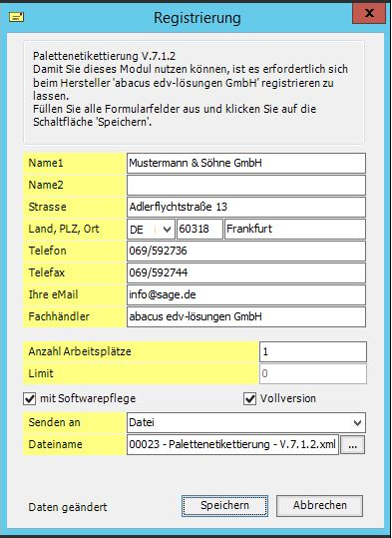Click the Speichern button
Viewport: 392px width, 538px height.
pos(225,505)
